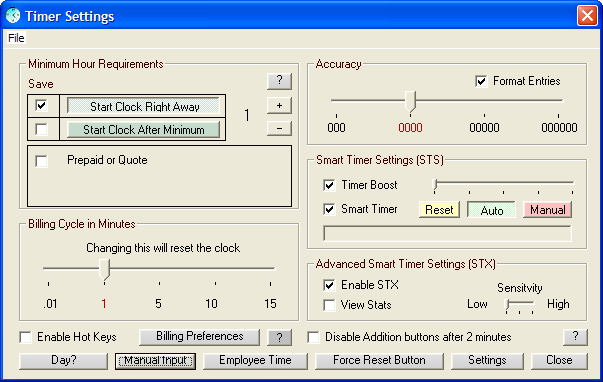Image resolution: width=603 pixels, height=382 pixels.
Task: Check the View Stats option
Action: point(329,305)
